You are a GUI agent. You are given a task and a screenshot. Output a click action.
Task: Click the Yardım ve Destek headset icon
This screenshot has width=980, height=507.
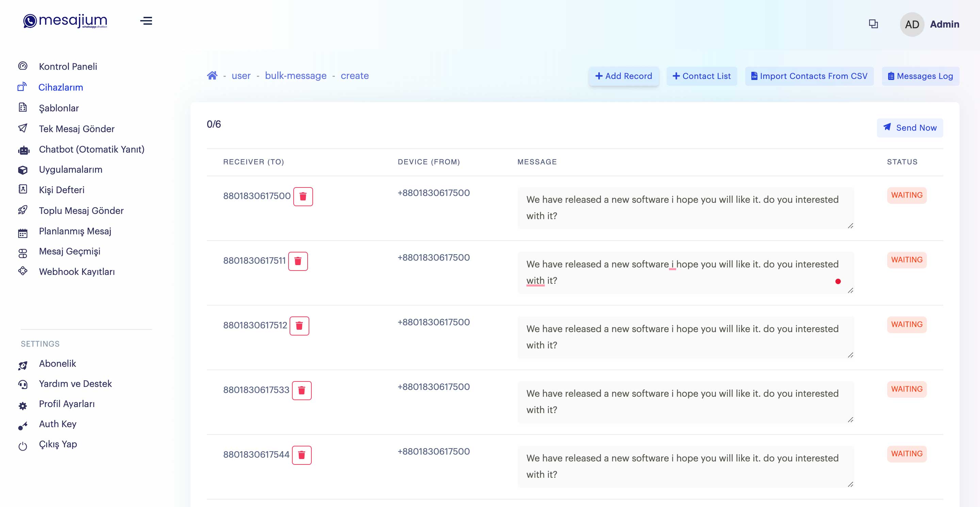point(23,385)
